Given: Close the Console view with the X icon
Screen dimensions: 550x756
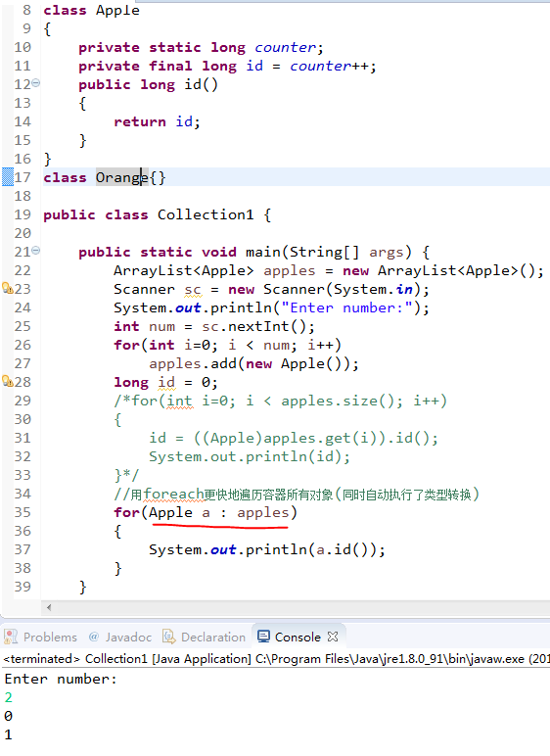Looking at the screenshot, I should (333, 637).
